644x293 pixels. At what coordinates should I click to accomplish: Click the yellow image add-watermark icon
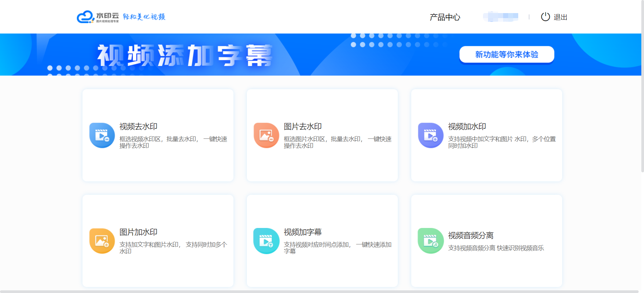click(x=102, y=241)
